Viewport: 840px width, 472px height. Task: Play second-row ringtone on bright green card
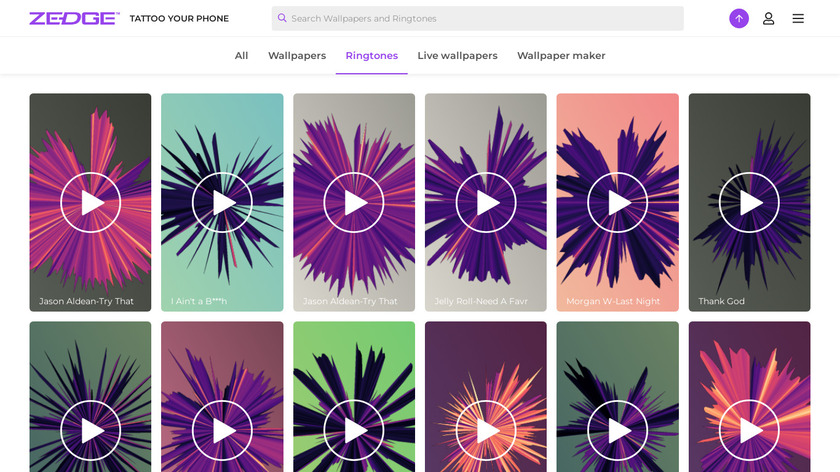(354, 430)
